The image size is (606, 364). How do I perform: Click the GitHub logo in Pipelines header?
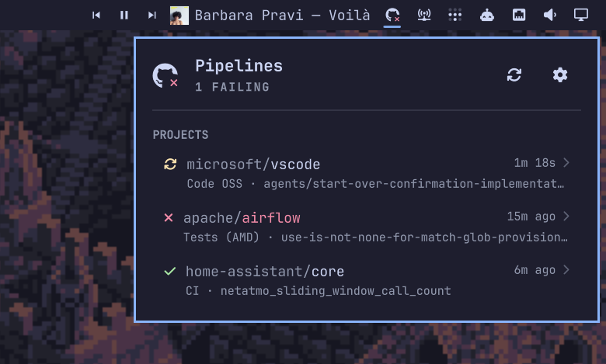coord(165,75)
